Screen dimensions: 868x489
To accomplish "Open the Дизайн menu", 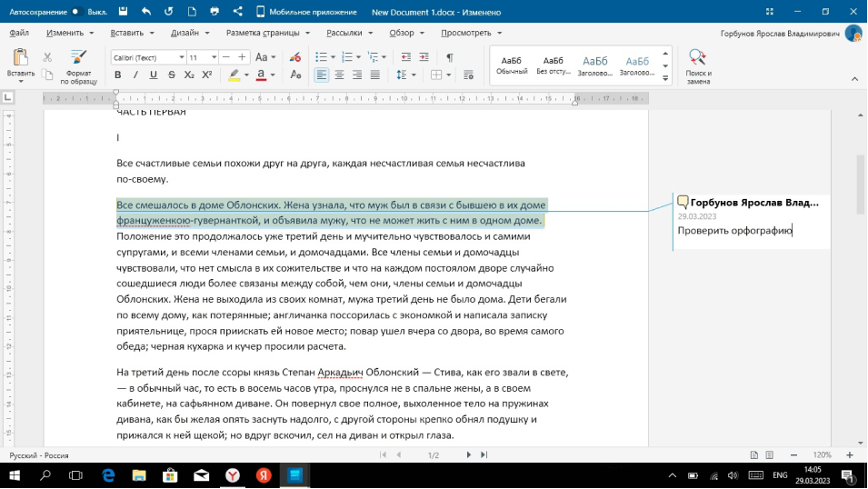I will click(x=190, y=33).
